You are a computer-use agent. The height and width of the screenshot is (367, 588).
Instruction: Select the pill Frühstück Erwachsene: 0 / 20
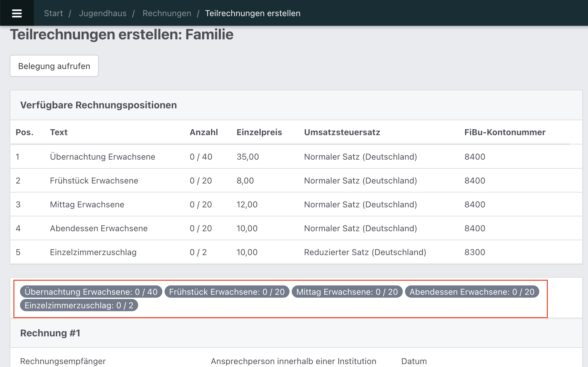(x=227, y=292)
